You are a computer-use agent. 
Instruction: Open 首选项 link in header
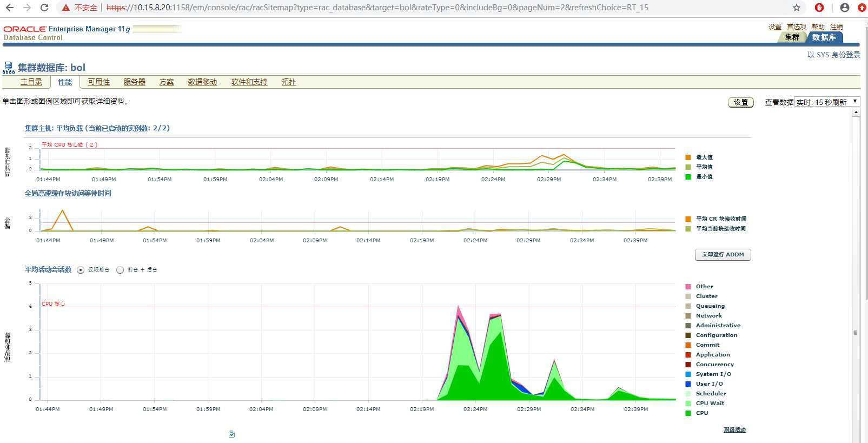(797, 27)
